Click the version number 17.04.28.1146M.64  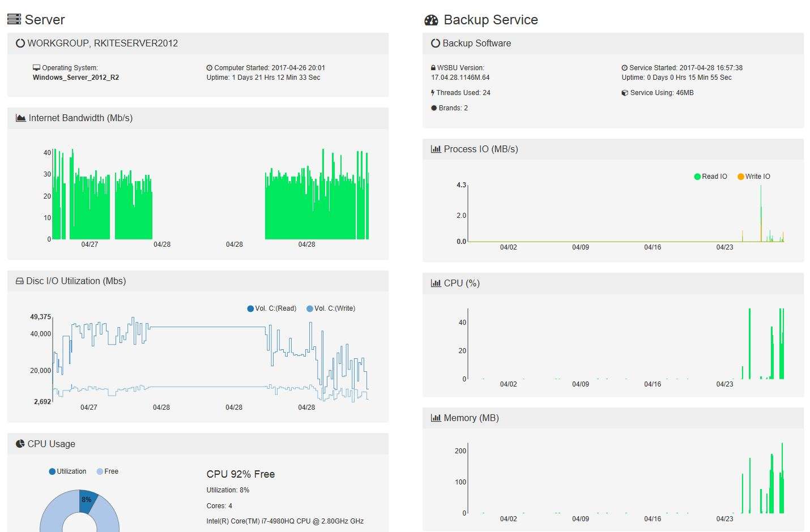click(461, 78)
